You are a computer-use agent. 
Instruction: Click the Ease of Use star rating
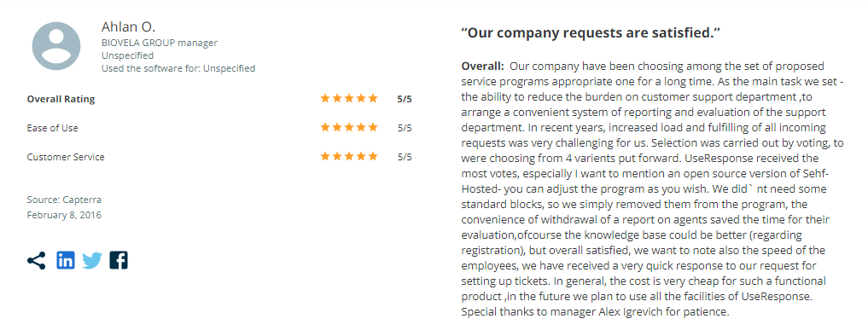(x=349, y=128)
